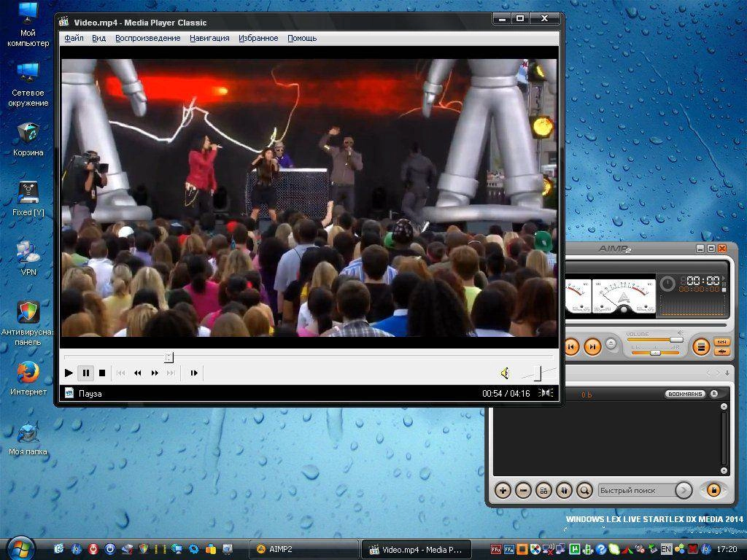Click the BOOKMARKS button in AIMP2
The image size is (747, 560).
pos(685,394)
